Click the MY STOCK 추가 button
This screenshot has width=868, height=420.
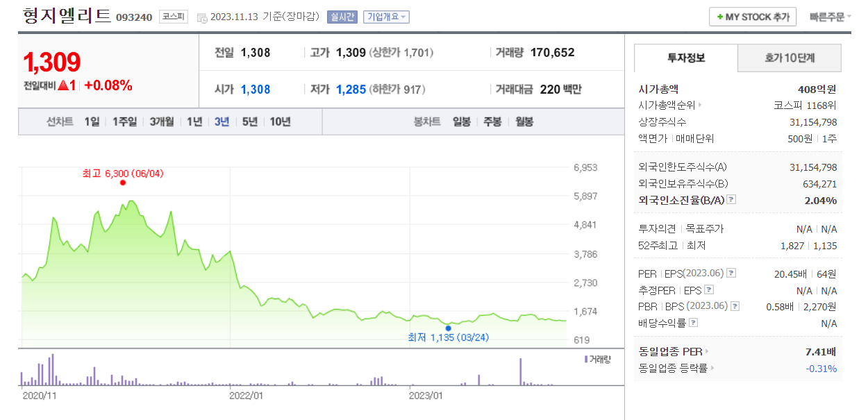click(753, 17)
